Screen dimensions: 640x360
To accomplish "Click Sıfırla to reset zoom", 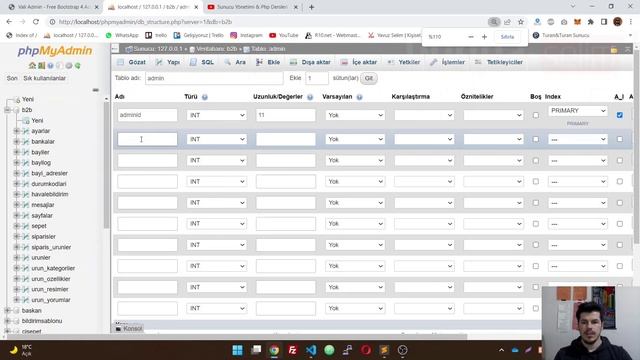I will click(507, 37).
